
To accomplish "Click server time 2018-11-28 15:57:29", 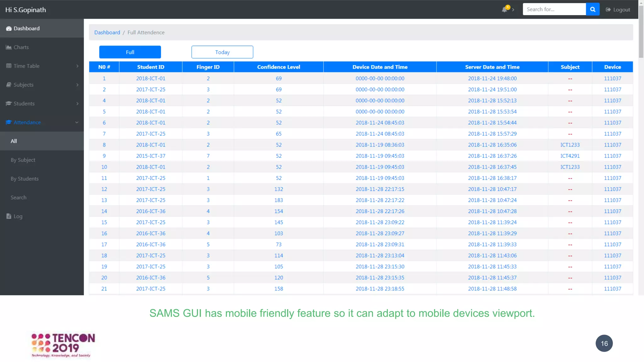I will tap(492, 134).
